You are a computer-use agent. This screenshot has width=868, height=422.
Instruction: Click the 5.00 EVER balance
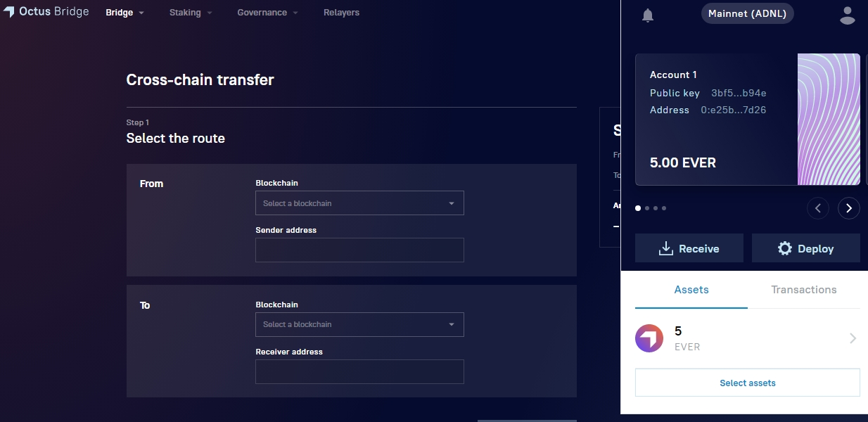point(683,162)
